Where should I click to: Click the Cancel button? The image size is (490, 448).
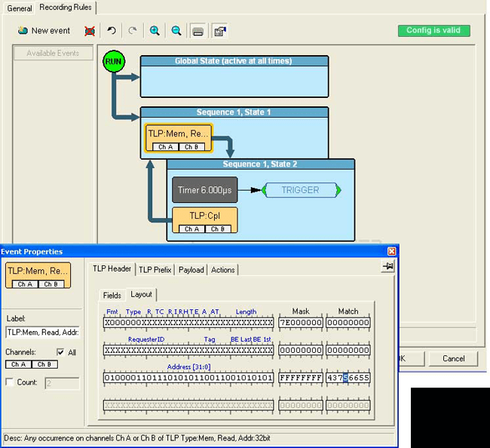click(453, 358)
